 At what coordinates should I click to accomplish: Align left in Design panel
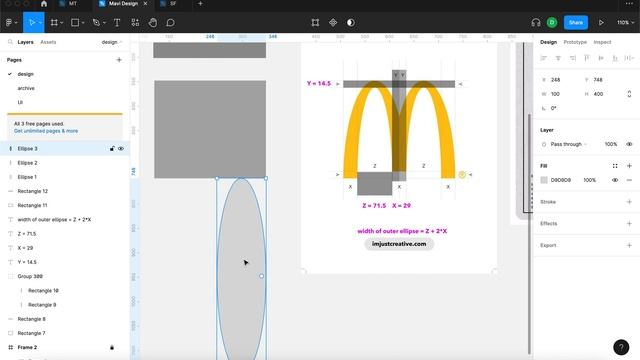pos(543,58)
